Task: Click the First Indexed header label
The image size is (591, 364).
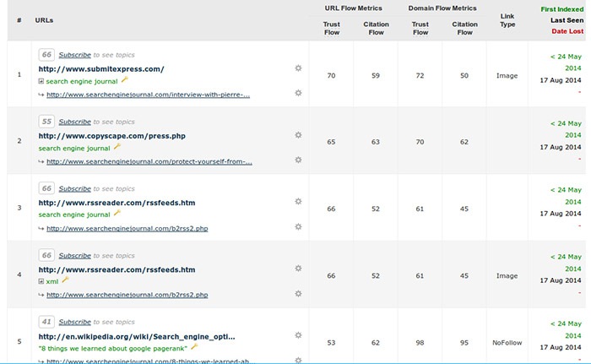Action: point(561,9)
